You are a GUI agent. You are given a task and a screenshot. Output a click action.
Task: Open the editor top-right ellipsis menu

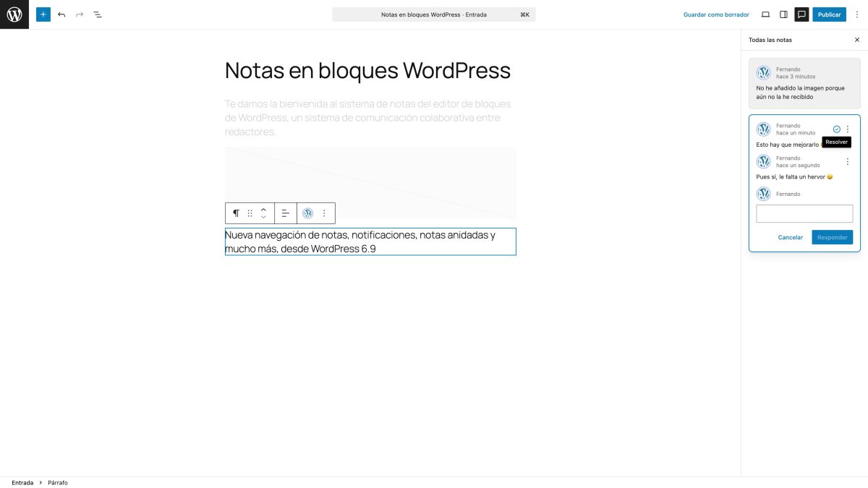pos(857,14)
